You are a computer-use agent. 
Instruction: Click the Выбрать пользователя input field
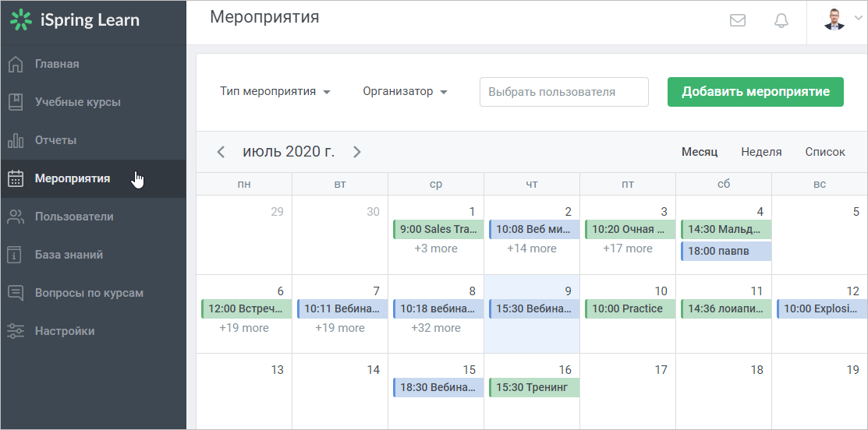564,92
